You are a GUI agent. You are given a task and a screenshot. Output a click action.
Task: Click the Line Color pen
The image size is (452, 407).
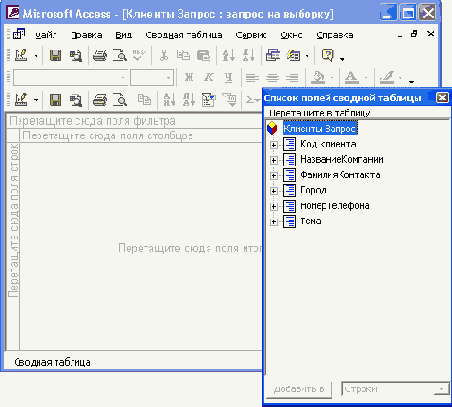[x=387, y=78]
